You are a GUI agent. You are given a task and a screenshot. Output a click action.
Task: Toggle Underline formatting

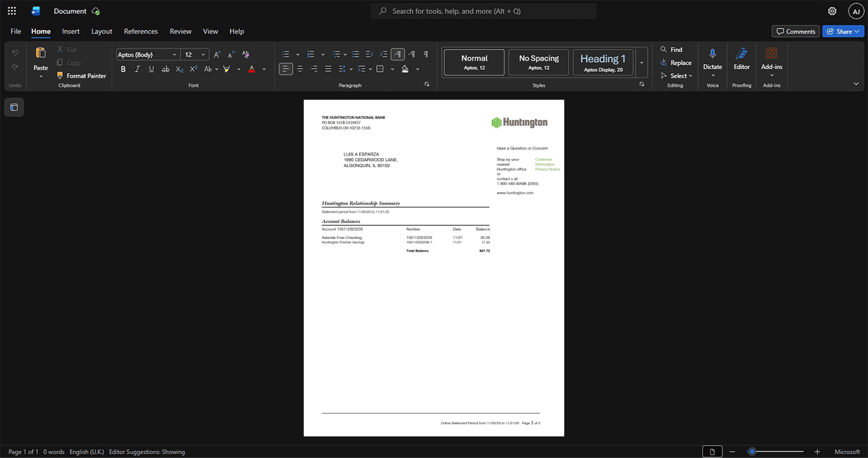(151, 69)
